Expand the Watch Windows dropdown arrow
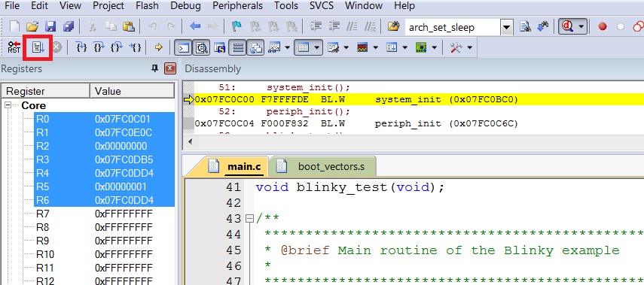This screenshot has width=644, height=285. [287, 48]
